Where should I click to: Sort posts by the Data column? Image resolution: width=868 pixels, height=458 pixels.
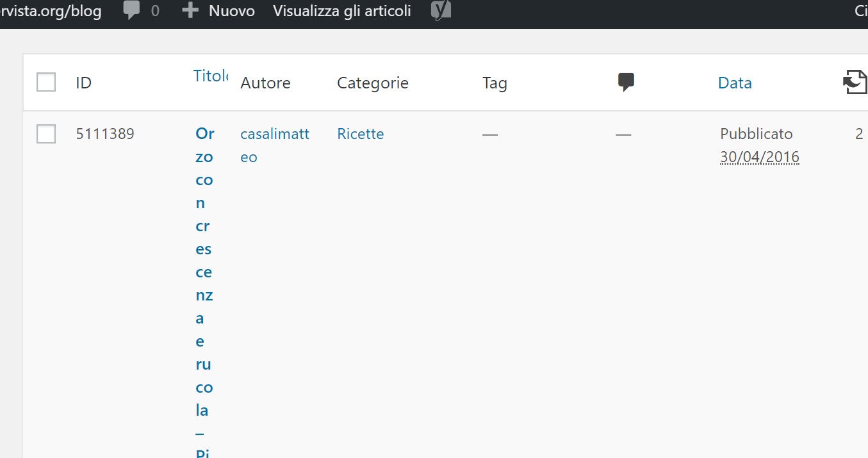pyautogui.click(x=735, y=83)
